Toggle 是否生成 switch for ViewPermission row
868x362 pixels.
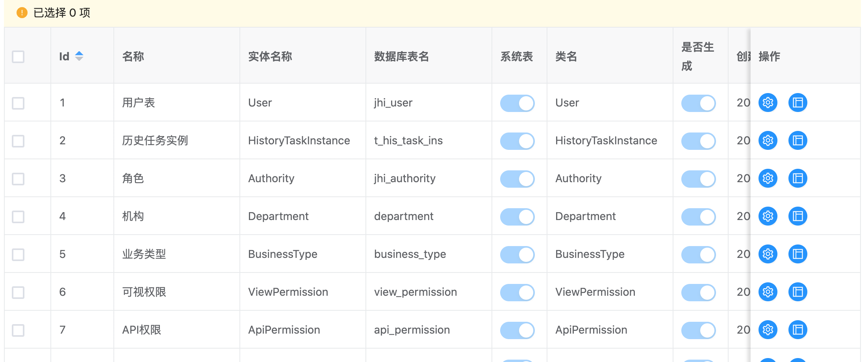(698, 292)
